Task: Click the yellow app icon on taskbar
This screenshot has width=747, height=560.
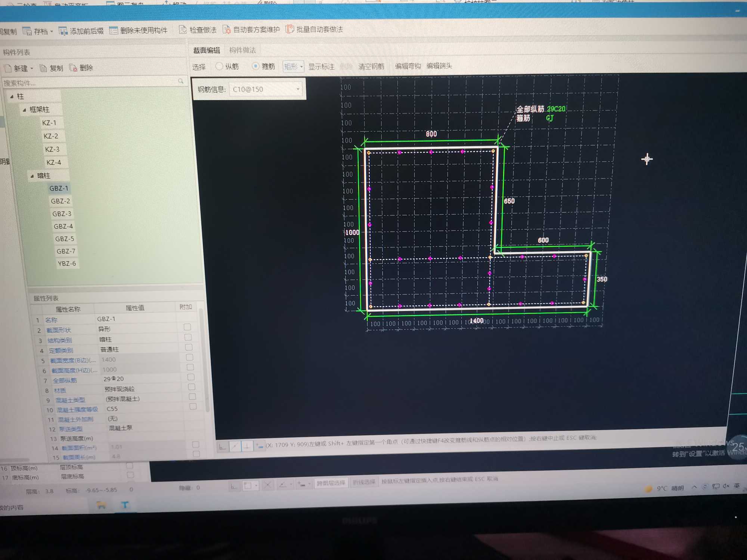Action: (x=101, y=505)
